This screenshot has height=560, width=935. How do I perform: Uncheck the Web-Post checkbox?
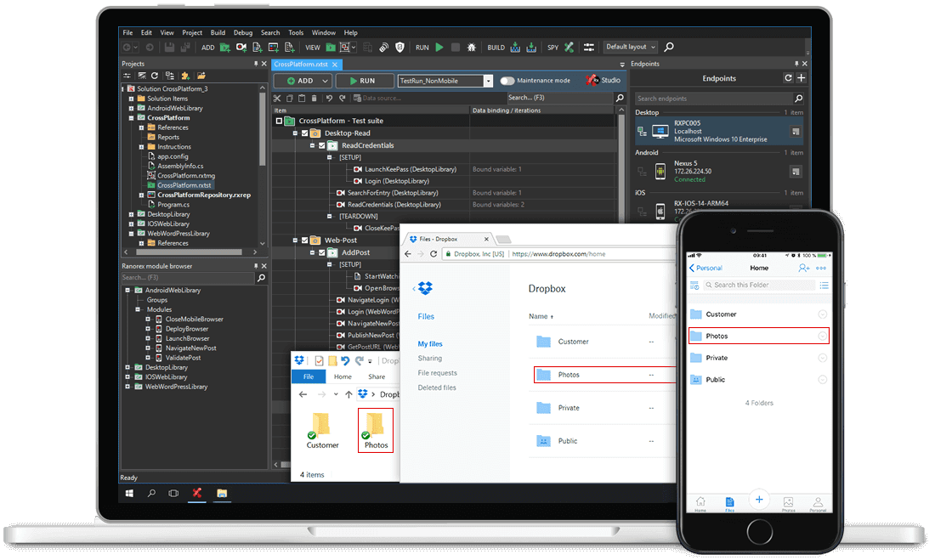point(304,240)
